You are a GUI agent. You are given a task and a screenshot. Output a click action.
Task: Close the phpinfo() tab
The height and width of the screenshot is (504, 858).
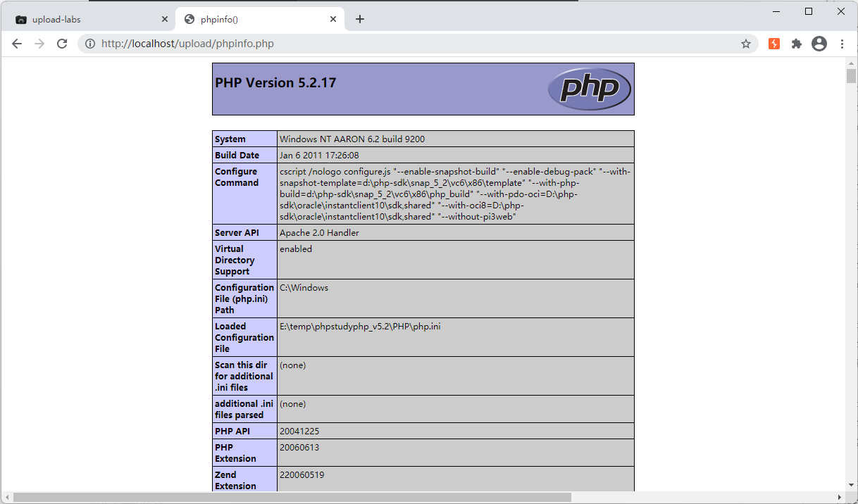pos(334,20)
